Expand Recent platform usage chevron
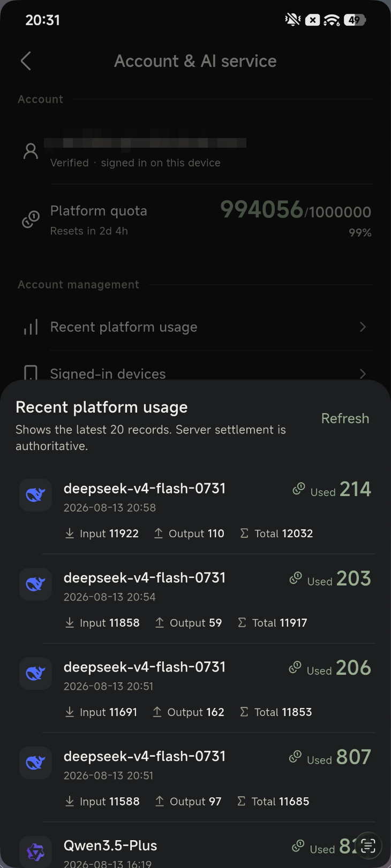This screenshot has height=868, width=391. (x=363, y=327)
